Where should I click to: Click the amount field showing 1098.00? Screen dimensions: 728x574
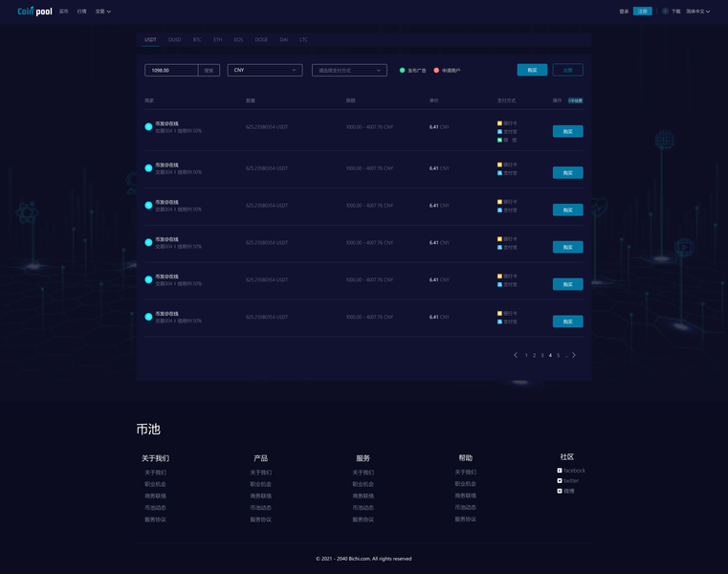click(171, 70)
